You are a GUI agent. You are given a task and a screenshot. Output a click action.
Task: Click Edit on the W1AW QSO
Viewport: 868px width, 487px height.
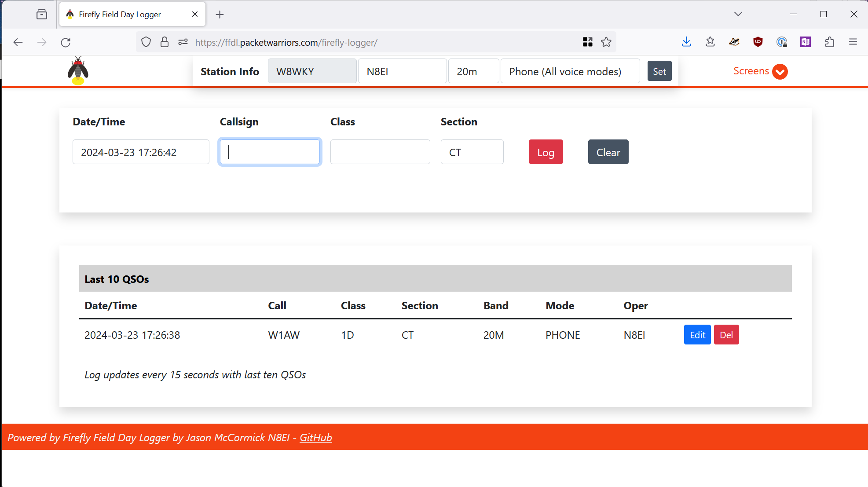pyautogui.click(x=697, y=335)
